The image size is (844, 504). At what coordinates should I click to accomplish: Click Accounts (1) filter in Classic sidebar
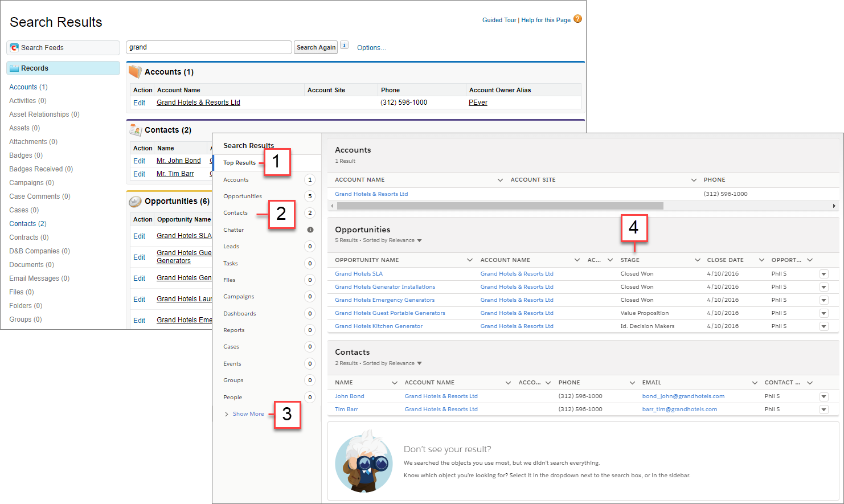pyautogui.click(x=28, y=87)
